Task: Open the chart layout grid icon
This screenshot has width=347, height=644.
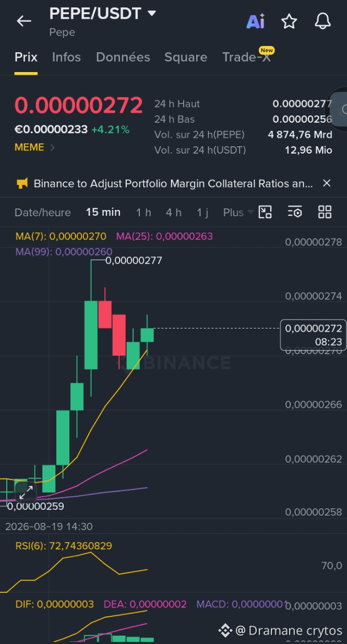Action: (x=325, y=212)
